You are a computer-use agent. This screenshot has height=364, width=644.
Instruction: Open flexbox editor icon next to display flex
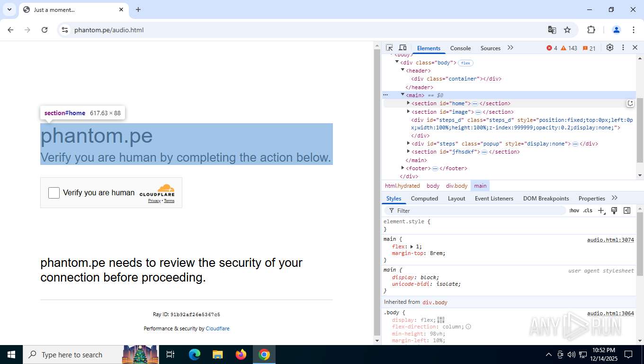click(441, 320)
